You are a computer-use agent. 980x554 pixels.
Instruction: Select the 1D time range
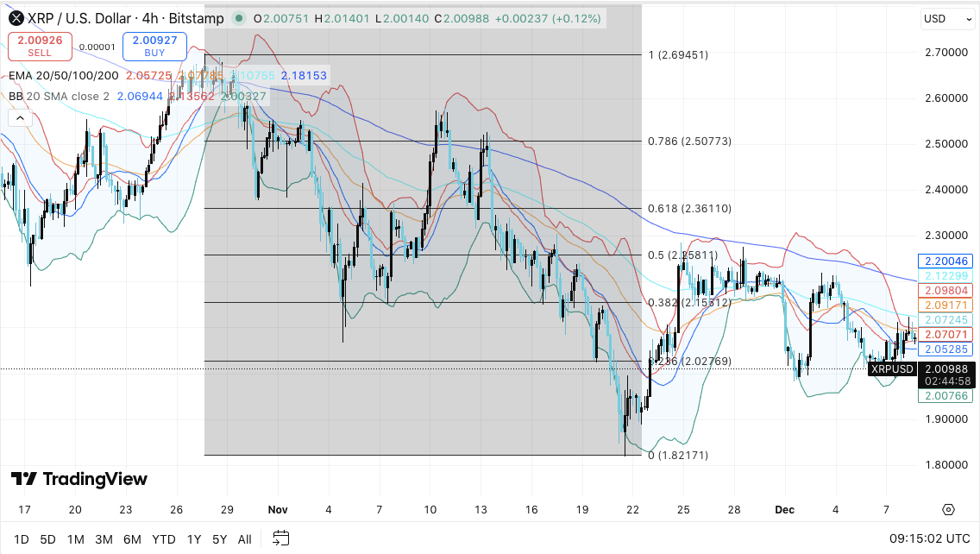[22, 539]
